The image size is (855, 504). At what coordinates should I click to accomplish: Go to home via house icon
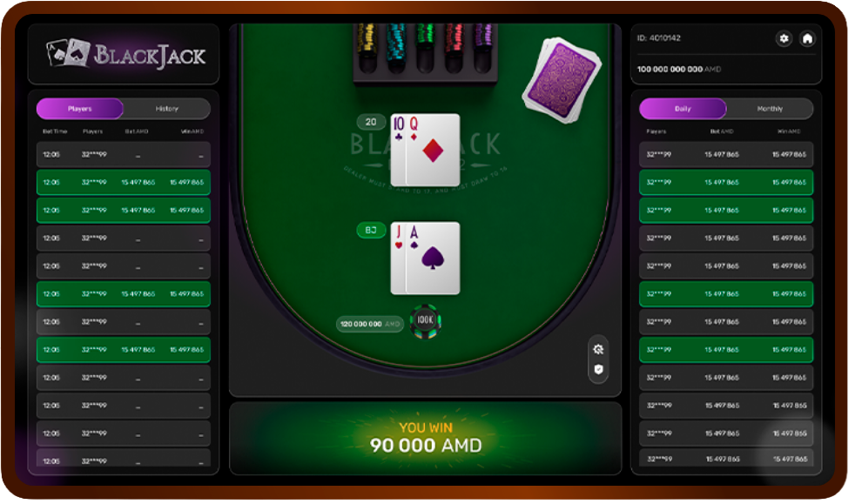[807, 38]
